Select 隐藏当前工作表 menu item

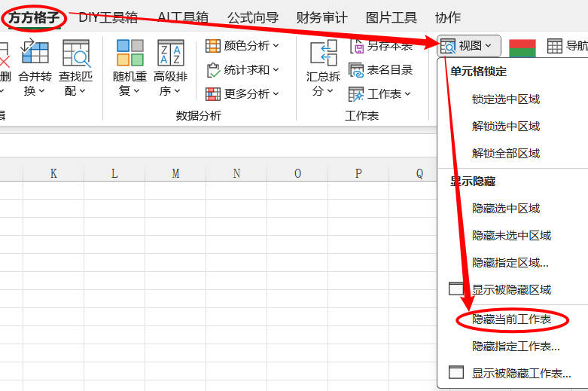coord(511,319)
